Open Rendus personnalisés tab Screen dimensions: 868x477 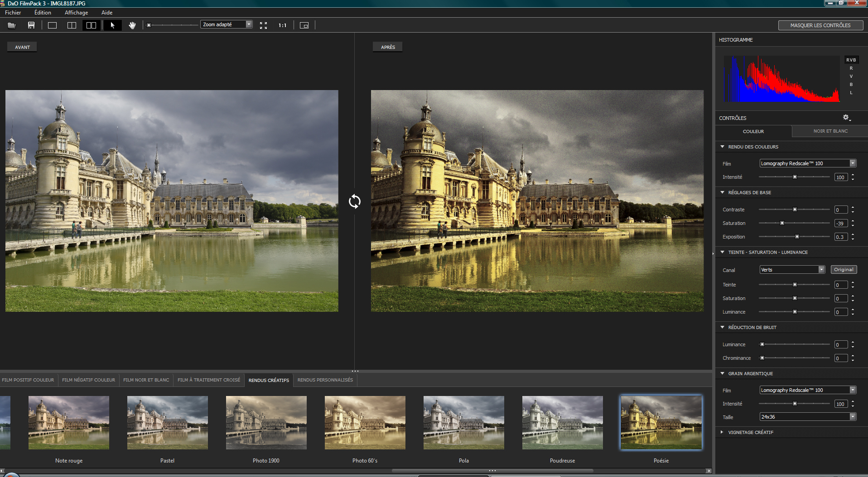[325, 380]
